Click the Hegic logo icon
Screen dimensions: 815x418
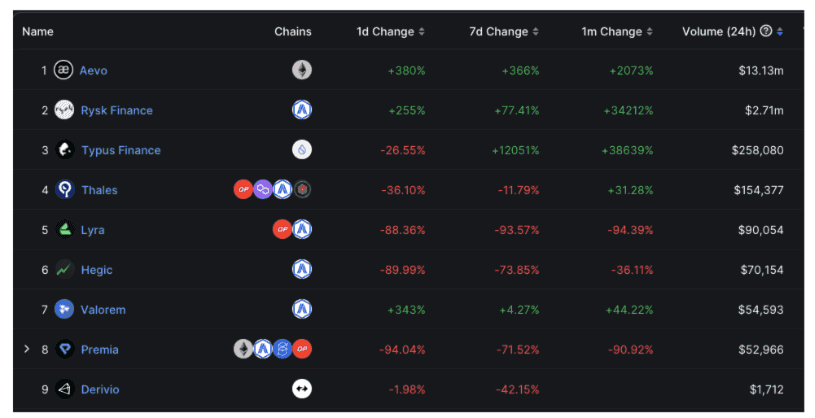click(x=64, y=270)
